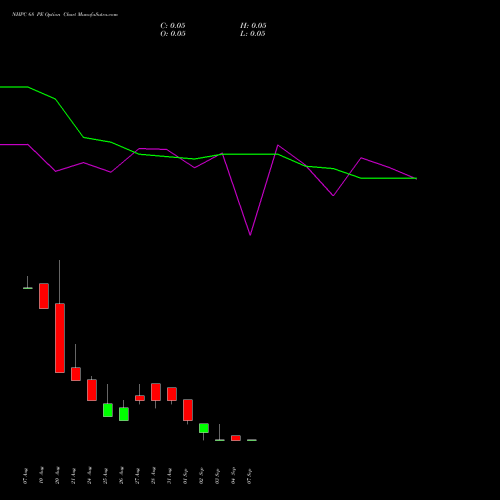Click the close price value C: 0.05
500x500 pixels.
click(x=173, y=26)
